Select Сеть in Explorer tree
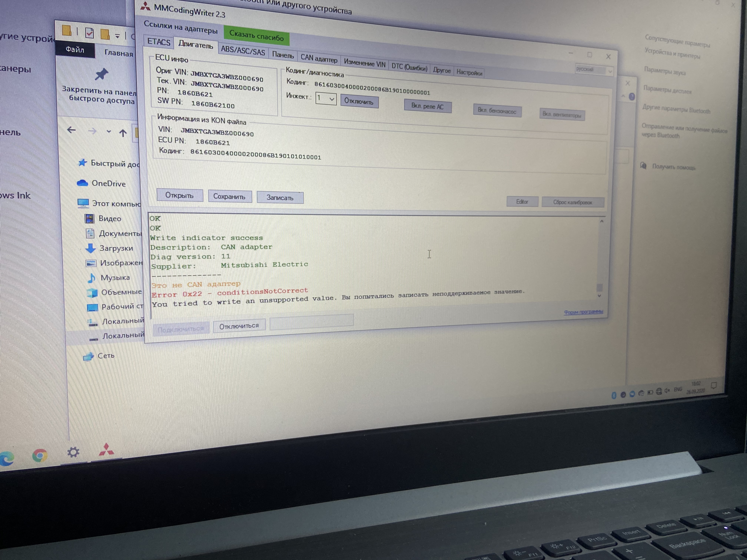Screen dimensions: 747x560 [x=99, y=356]
